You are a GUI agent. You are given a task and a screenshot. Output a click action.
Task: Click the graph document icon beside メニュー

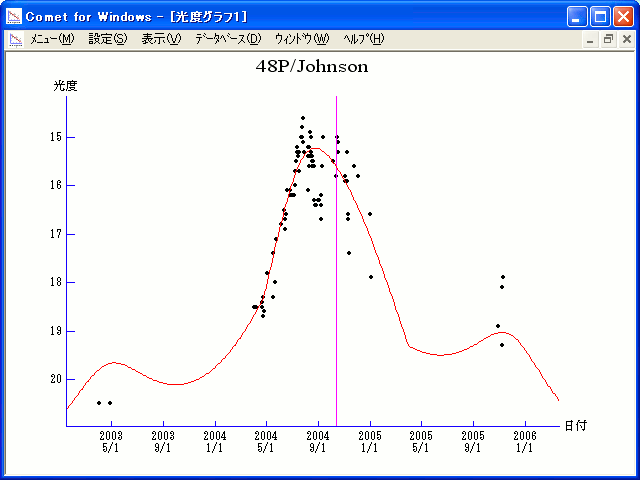point(15,39)
